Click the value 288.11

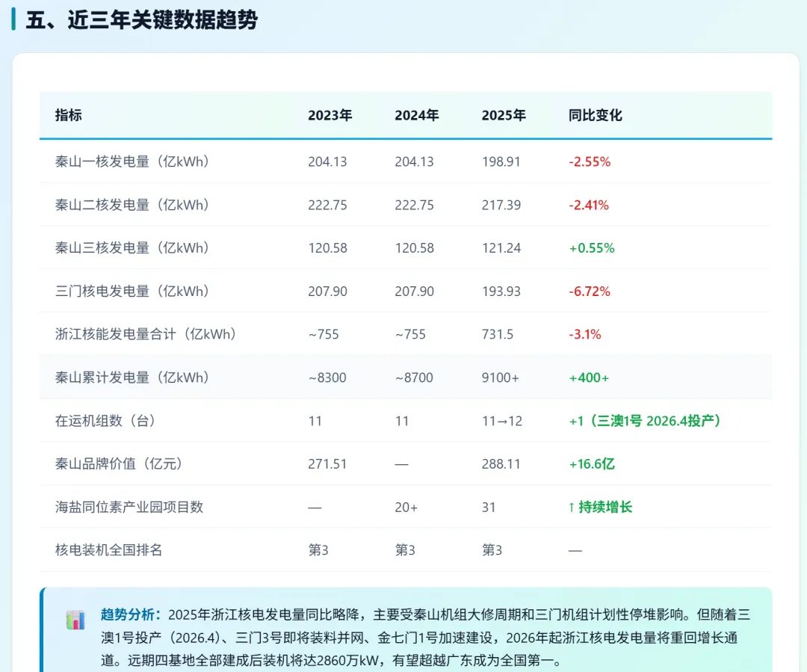[501, 464]
